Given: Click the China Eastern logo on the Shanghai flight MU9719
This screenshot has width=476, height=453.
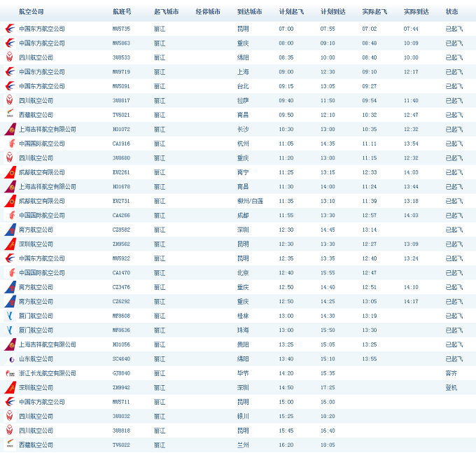Looking at the screenshot, I should pos(10,72).
